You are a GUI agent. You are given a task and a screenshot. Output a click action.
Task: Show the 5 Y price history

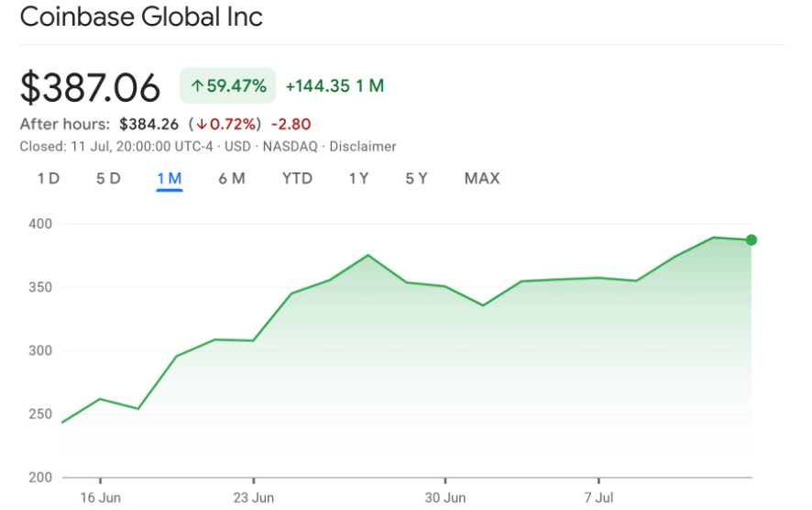416,178
